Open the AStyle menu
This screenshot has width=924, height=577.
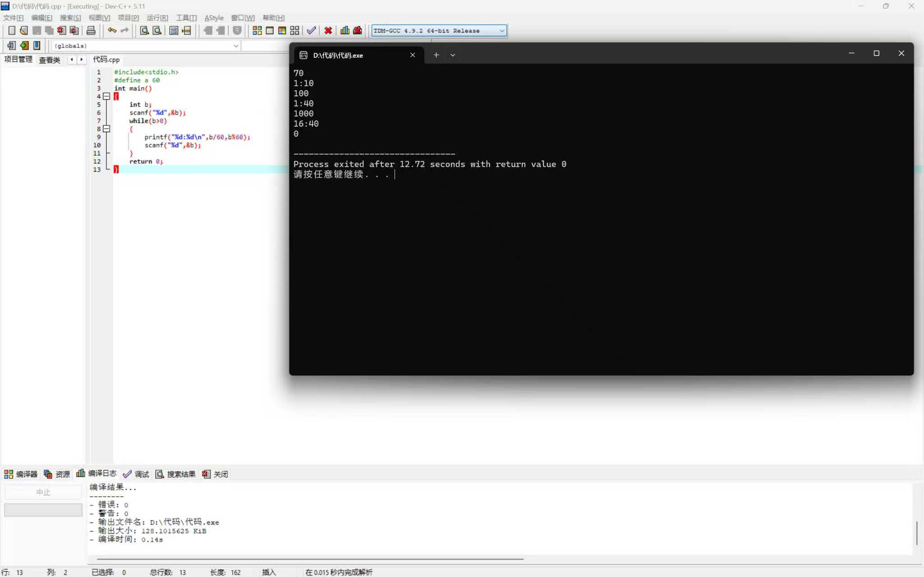coord(214,18)
